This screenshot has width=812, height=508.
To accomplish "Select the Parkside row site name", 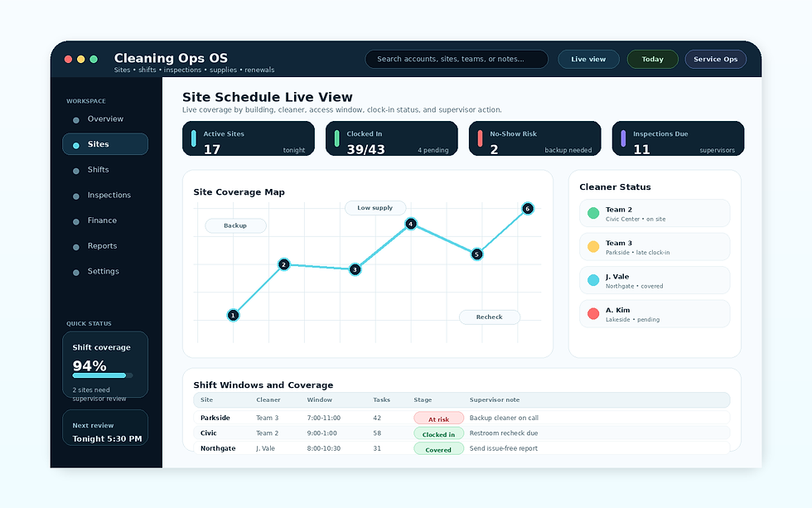I will point(215,418).
